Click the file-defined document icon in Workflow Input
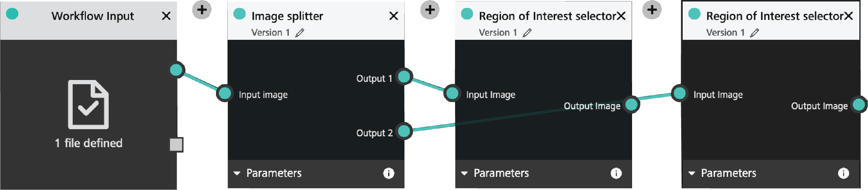This screenshot has height=190, width=868. [88, 104]
